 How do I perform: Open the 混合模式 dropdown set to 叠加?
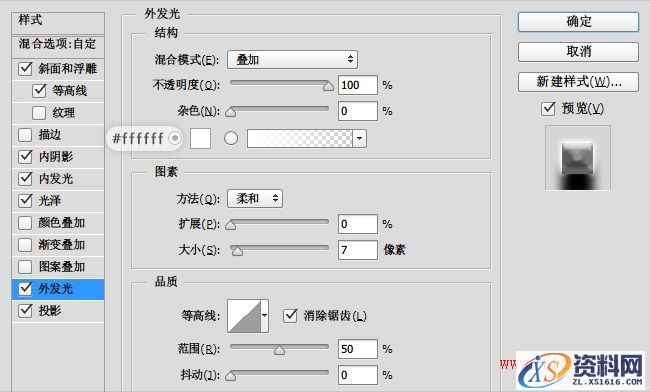click(292, 60)
